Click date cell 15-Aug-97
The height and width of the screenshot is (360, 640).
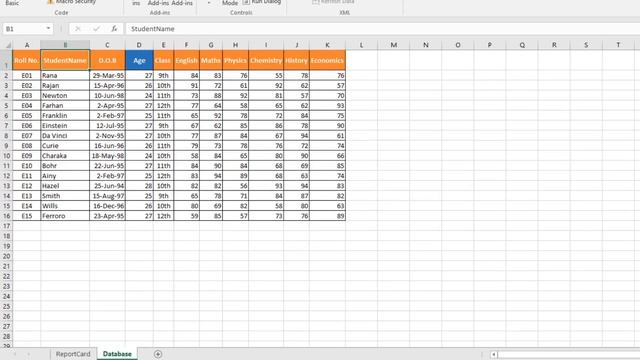107,196
